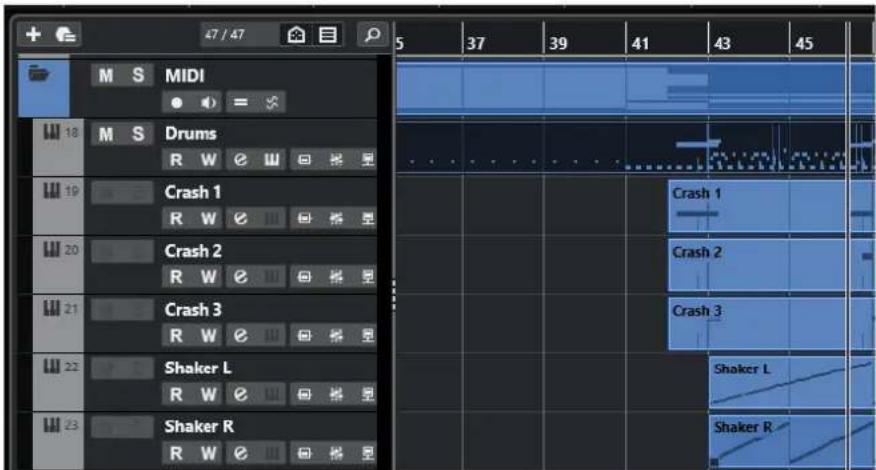This screenshot has height=470, width=876.
Task: Open channel settings for Crash 2
Action: [x=241, y=277]
